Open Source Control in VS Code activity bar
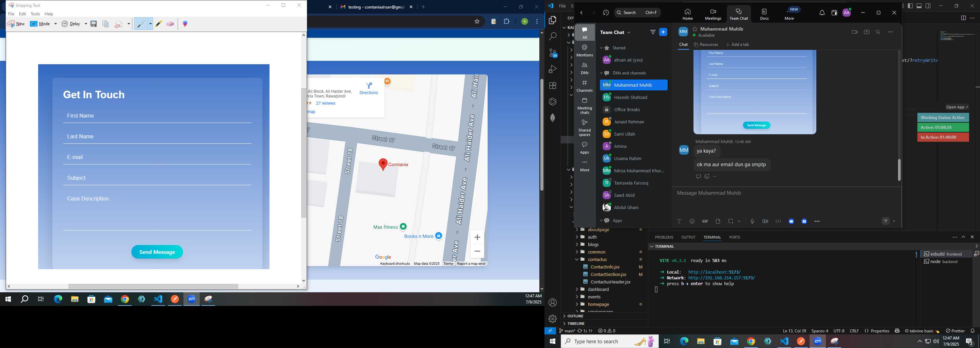The height and width of the screenshot is (348, 980). click(x=553, y=53)
